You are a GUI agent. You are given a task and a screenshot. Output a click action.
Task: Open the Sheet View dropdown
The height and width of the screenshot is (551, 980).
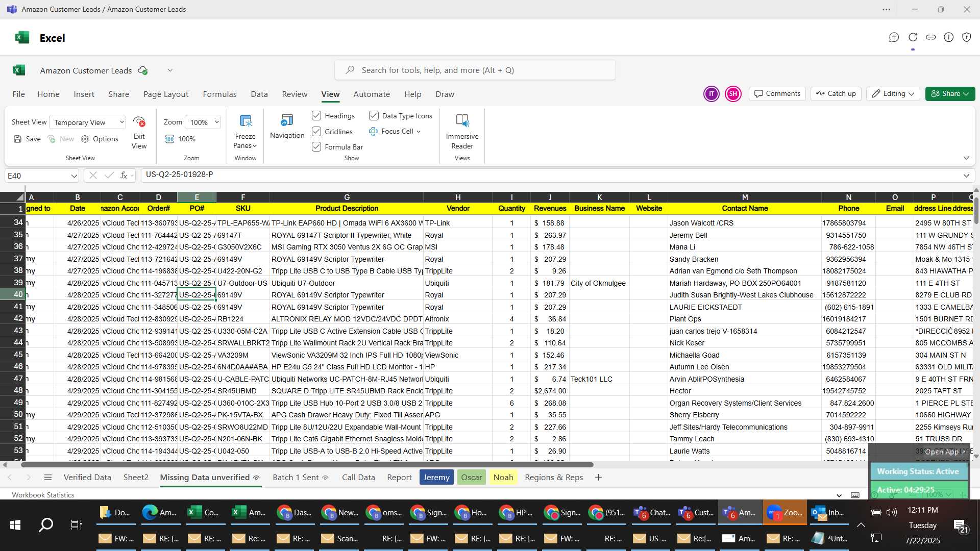pos(88,122)
